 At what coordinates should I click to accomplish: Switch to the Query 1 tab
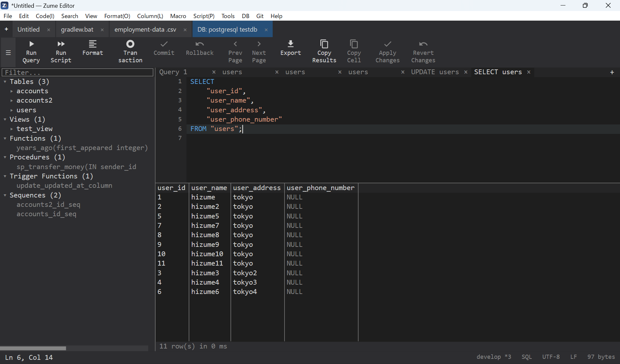click(x=173, y=72)
